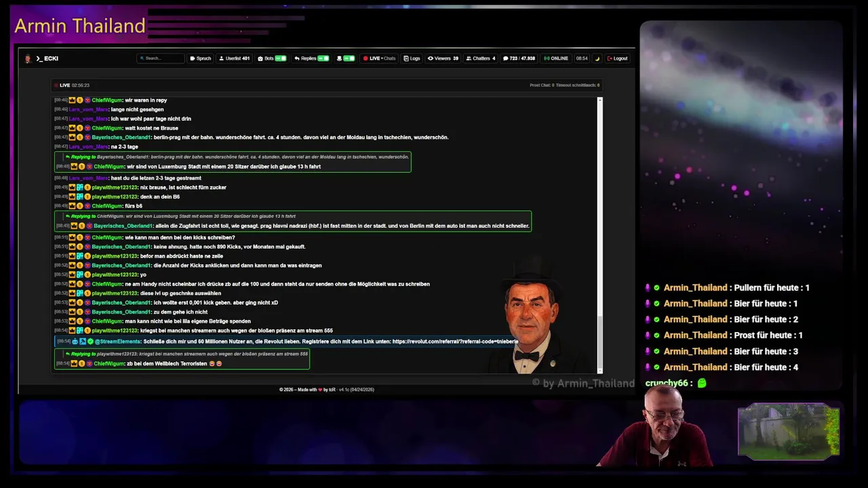
Task: Click the green verified badge on the StreamElements message
Action: click(x=90, y=342)
